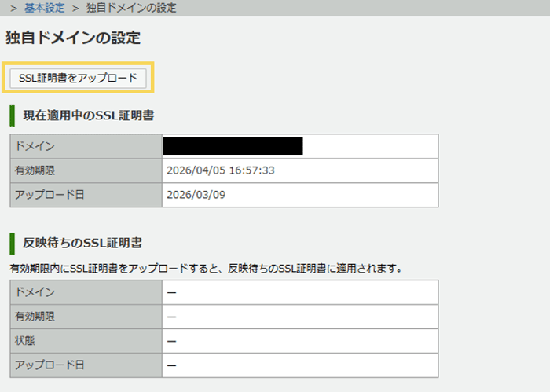Click the empty pending ドメイン value cell
The image size is (550, 392).
299,292
